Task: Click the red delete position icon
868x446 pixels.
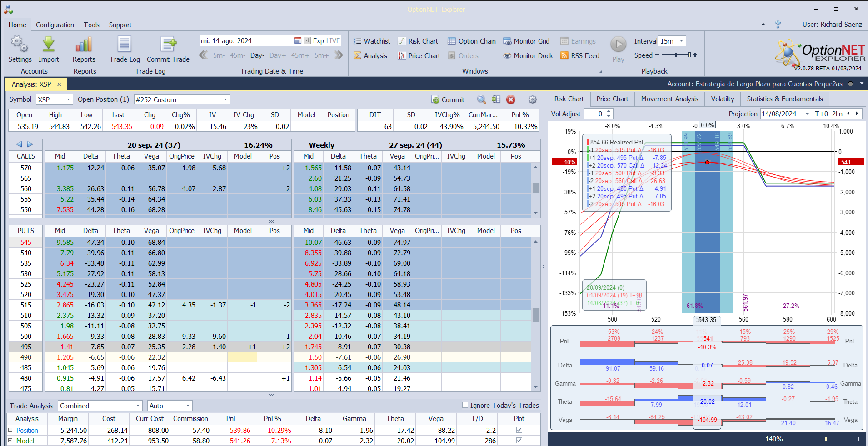Action: [x=511, y=100]
